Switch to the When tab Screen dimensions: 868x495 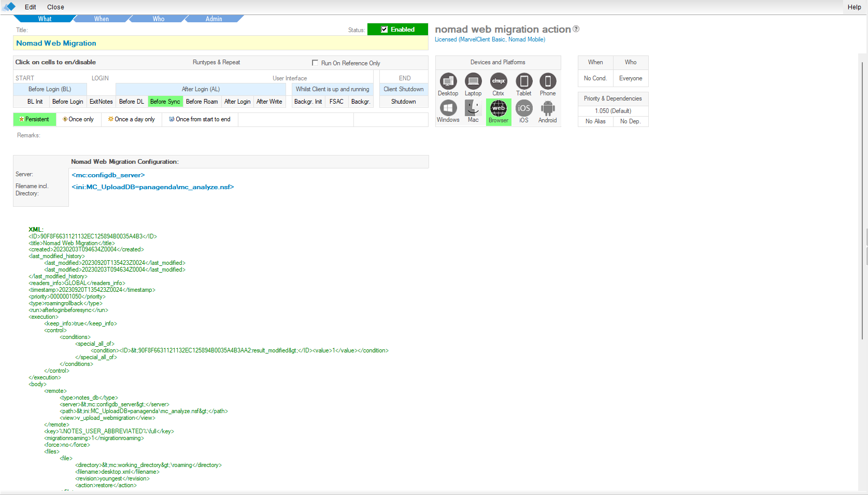click(102, 19)
